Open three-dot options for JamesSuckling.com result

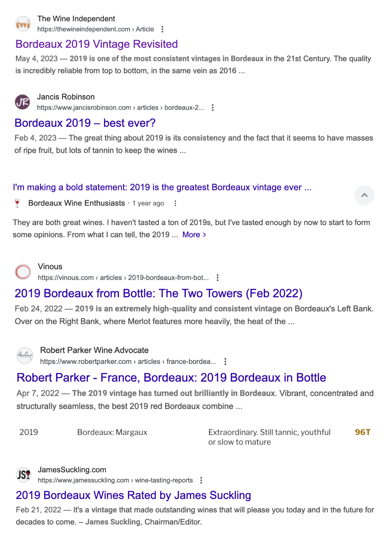[x=201, y=480]
